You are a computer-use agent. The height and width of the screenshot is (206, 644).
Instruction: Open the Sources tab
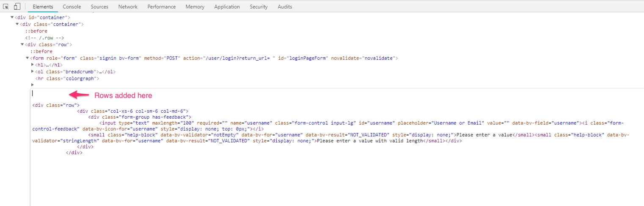pos(99,7)
